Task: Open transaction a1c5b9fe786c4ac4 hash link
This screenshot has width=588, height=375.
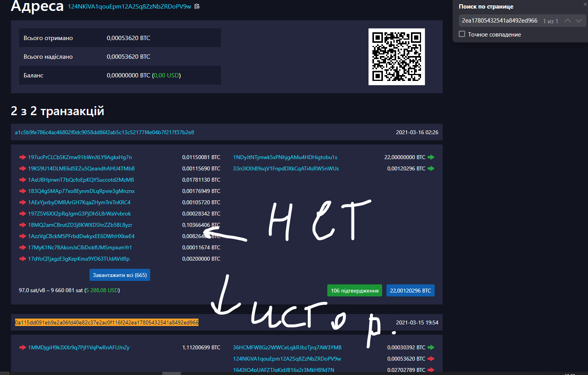Action: coord(104,133)
